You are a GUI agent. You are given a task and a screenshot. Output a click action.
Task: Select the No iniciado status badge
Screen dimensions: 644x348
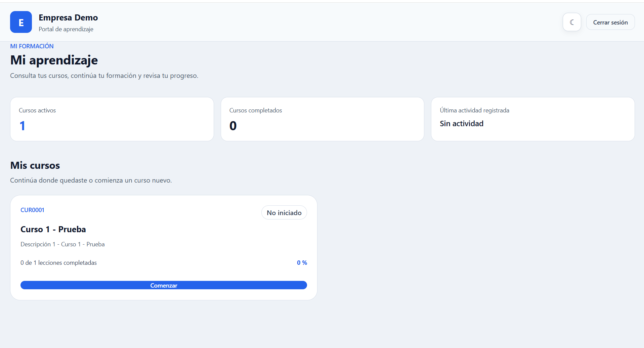(284, 213)
